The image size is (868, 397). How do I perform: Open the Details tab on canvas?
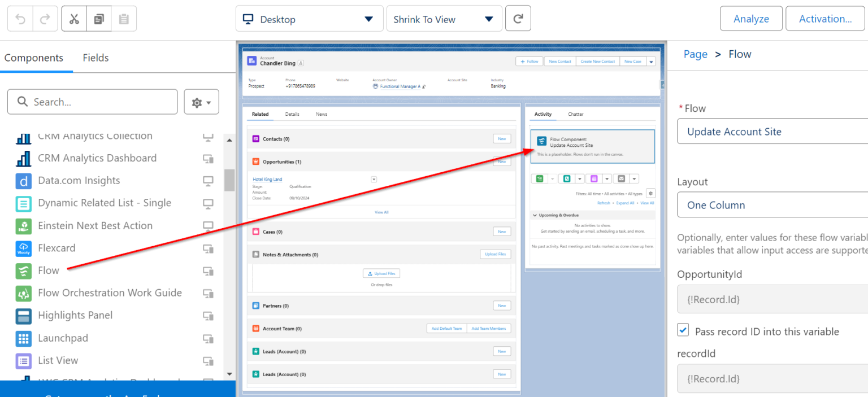(x=292, y=114)
